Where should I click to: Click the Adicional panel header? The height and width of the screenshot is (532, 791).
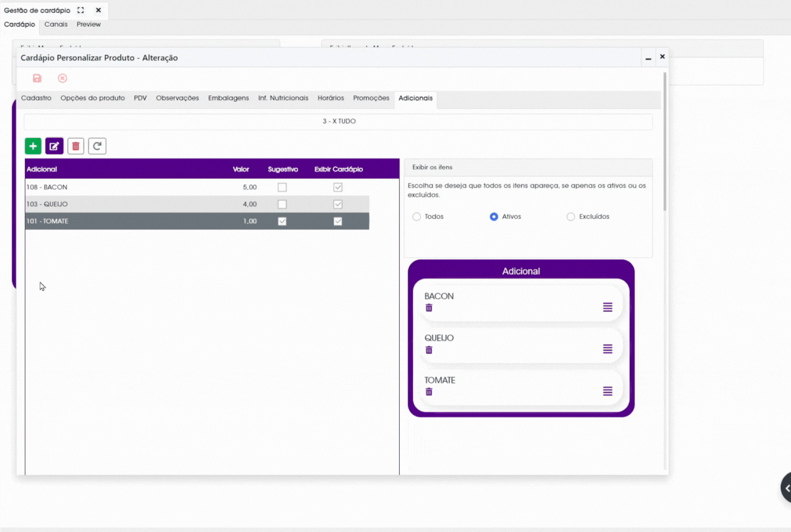[x=521, y=271]
